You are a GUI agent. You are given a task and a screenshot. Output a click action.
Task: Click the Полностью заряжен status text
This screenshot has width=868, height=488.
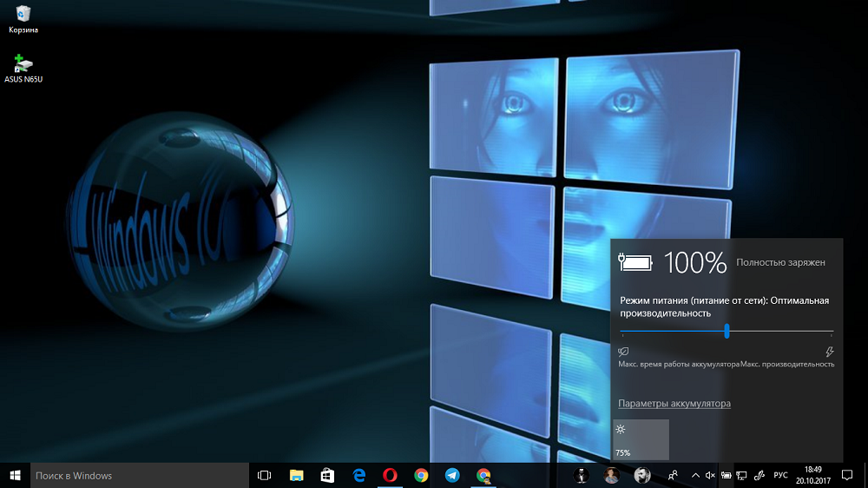click(780, 262)
